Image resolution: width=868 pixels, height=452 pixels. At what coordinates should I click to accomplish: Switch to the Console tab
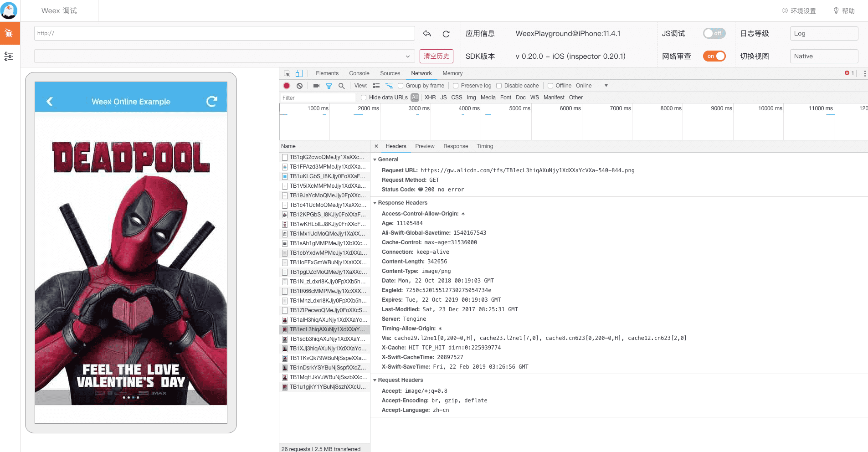(x=359, y=73)
